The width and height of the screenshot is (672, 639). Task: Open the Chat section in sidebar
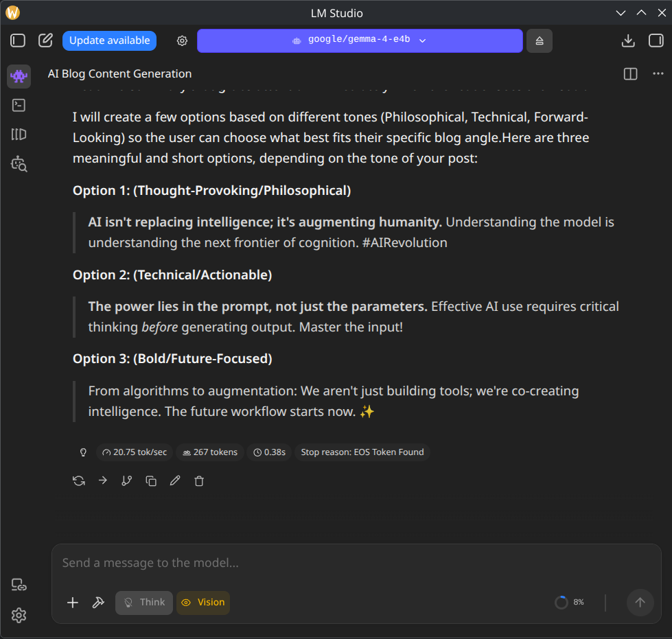click(x=19, y=76)
